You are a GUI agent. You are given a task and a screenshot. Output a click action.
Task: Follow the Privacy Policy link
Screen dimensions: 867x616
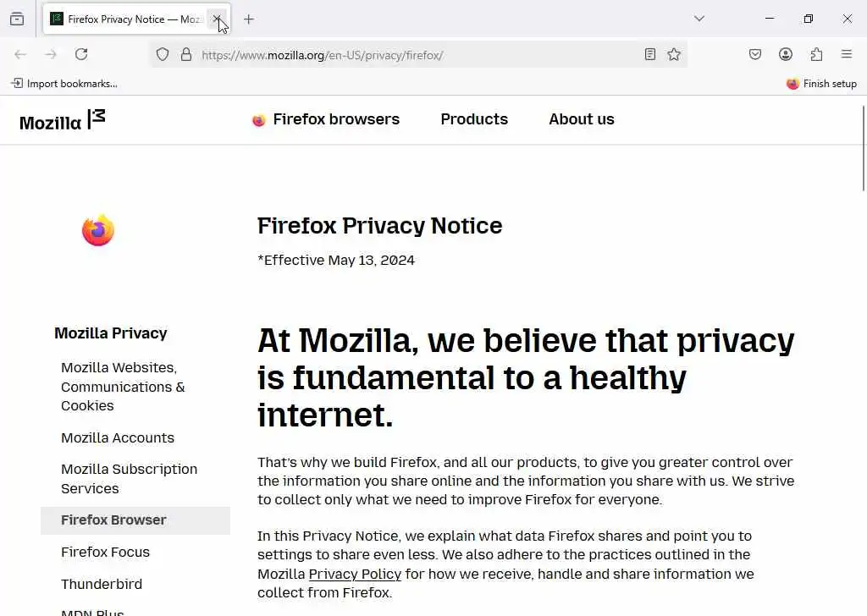355,574
